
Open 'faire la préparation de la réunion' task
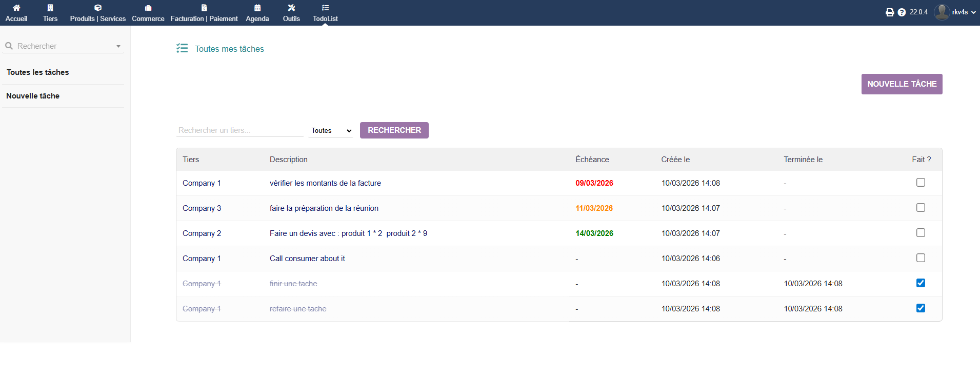point(324,208)
